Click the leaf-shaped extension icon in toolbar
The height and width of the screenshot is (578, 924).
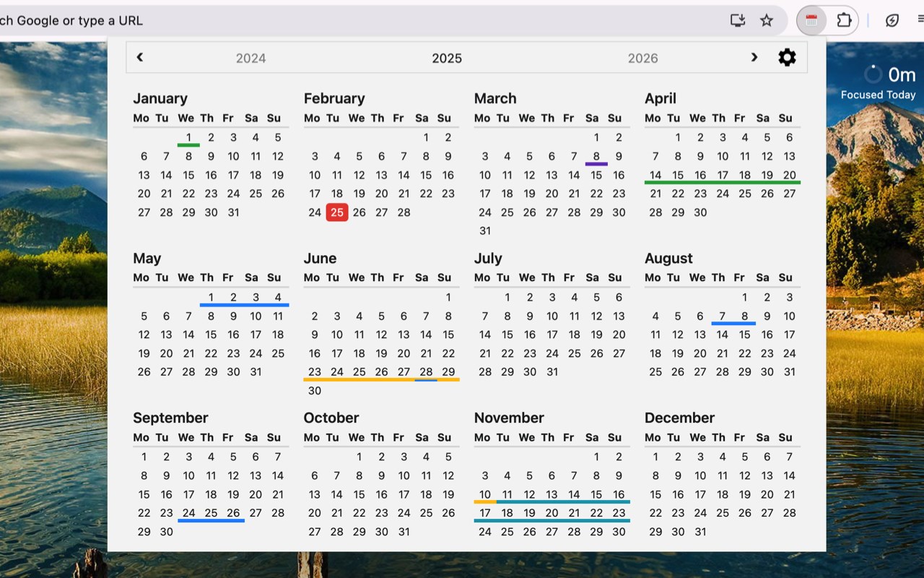click(x=892, y=20)
